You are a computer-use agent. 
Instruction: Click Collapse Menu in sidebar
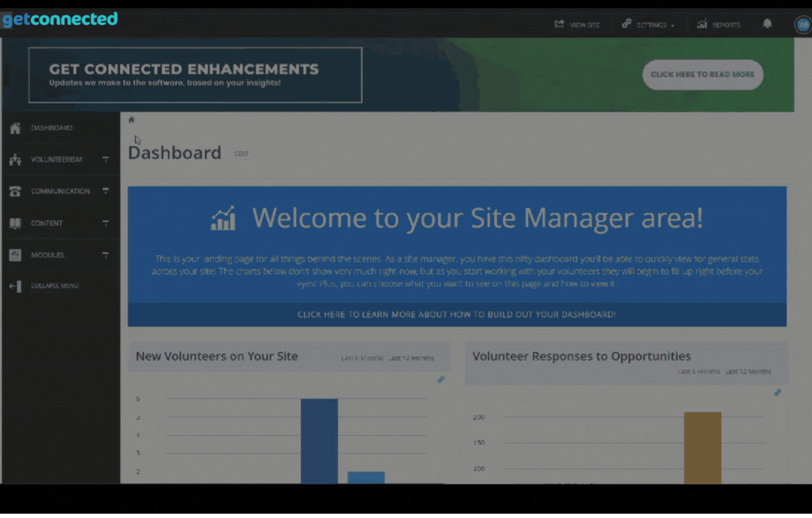(x=54, y=286)
